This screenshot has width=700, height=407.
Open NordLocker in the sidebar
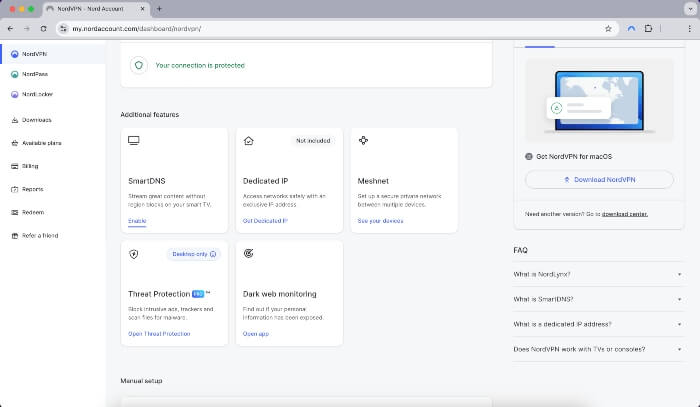(53, 94)
